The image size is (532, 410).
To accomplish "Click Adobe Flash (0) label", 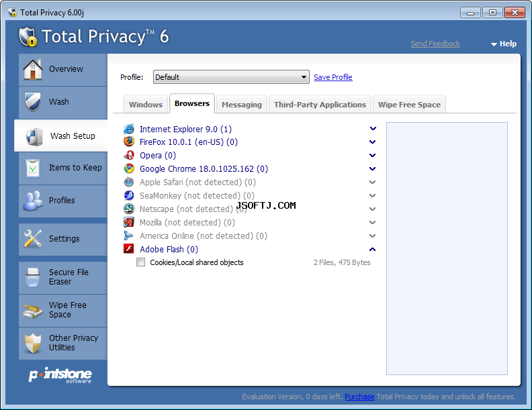I will coord(169,250).
